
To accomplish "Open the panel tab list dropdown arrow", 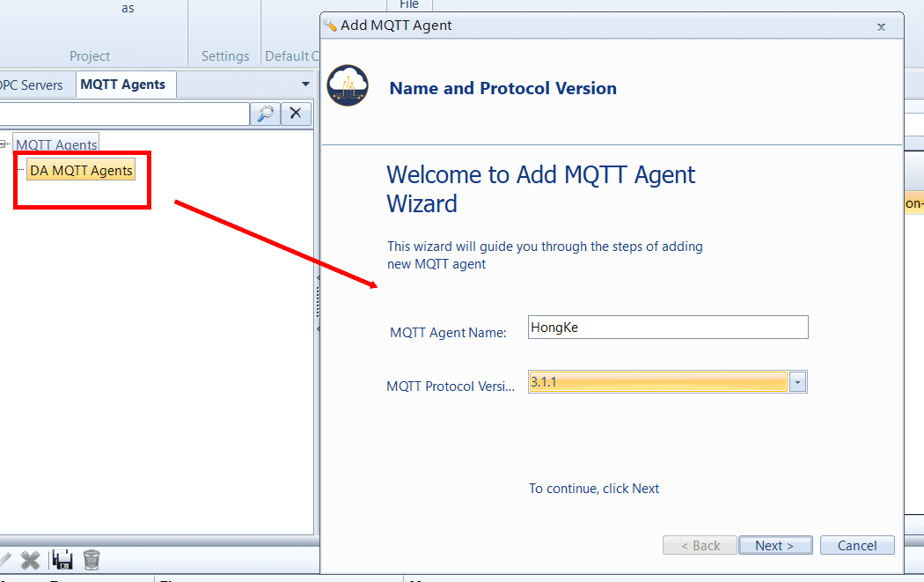I will point(305,85).
